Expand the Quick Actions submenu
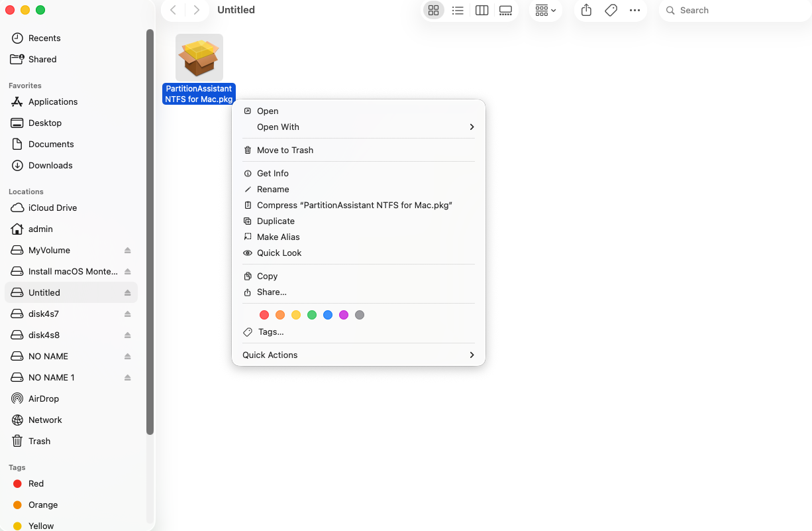 pos(358,355)
